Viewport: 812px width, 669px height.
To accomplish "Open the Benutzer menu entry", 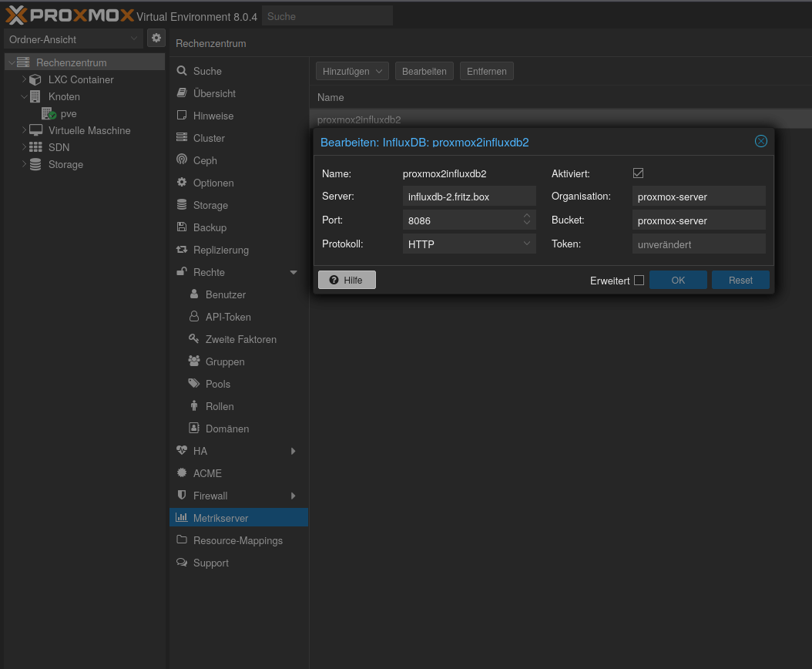I will [239, 294].
